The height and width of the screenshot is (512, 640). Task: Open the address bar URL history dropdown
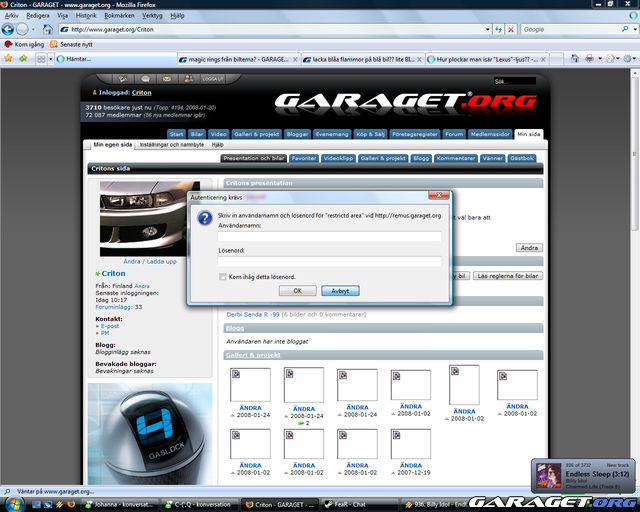[x=487, y=29]
